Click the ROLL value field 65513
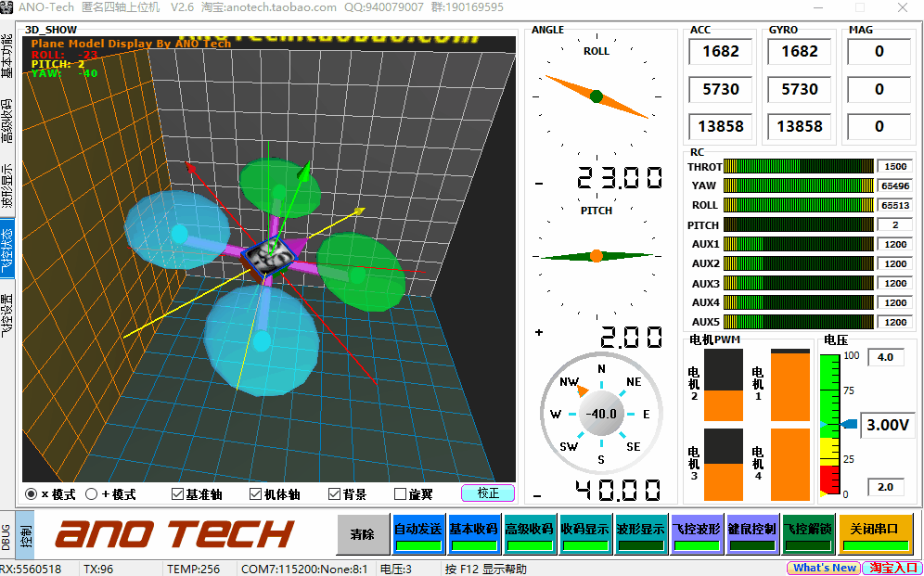 click(894, 206)
